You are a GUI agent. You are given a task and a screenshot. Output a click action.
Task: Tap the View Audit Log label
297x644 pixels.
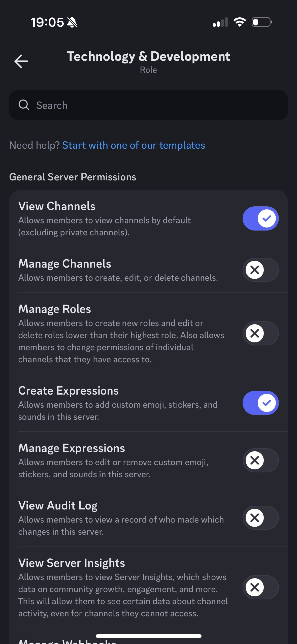58,505
